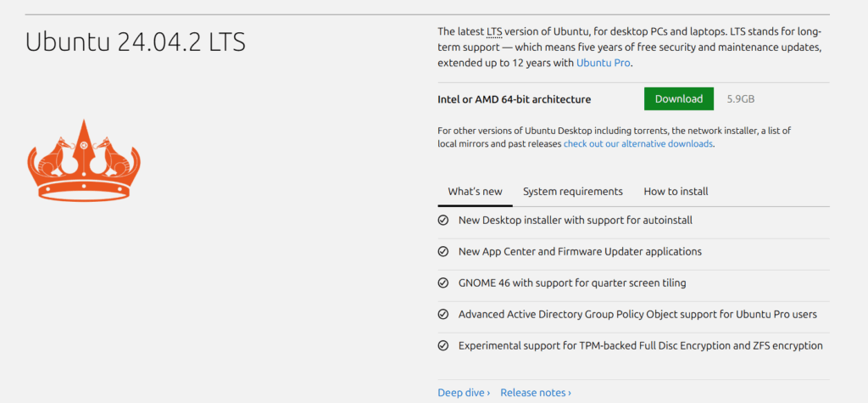This screenshot has width=868, height=403.
Task: Click GNOME 46 quarter screen tiling text
Action: 572,283
